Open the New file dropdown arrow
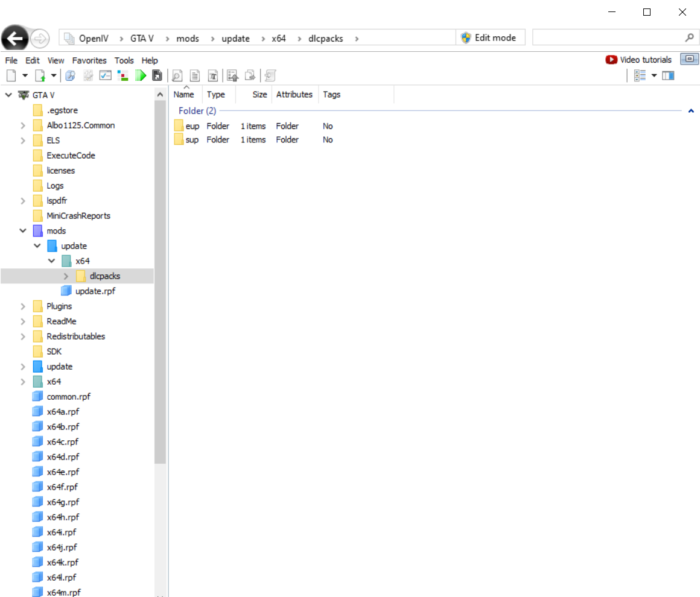The image size is (700, 597). tap(25, 75)
